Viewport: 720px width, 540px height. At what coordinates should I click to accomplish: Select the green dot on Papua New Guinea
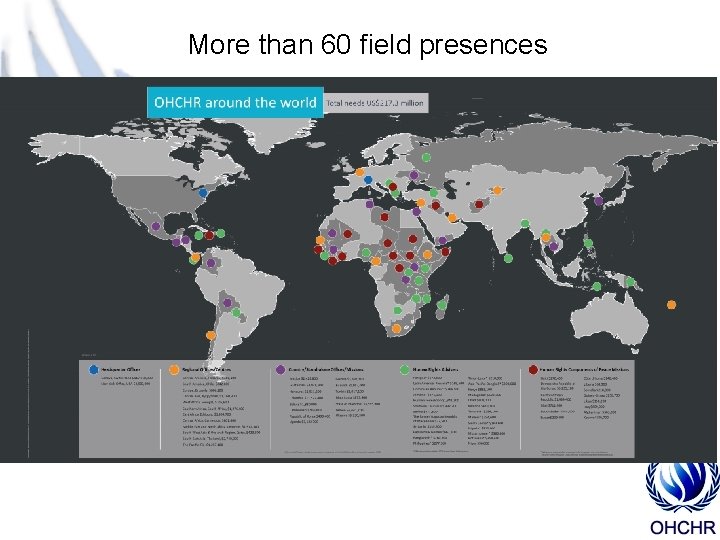pyautogui.click(x=630, y=281)
